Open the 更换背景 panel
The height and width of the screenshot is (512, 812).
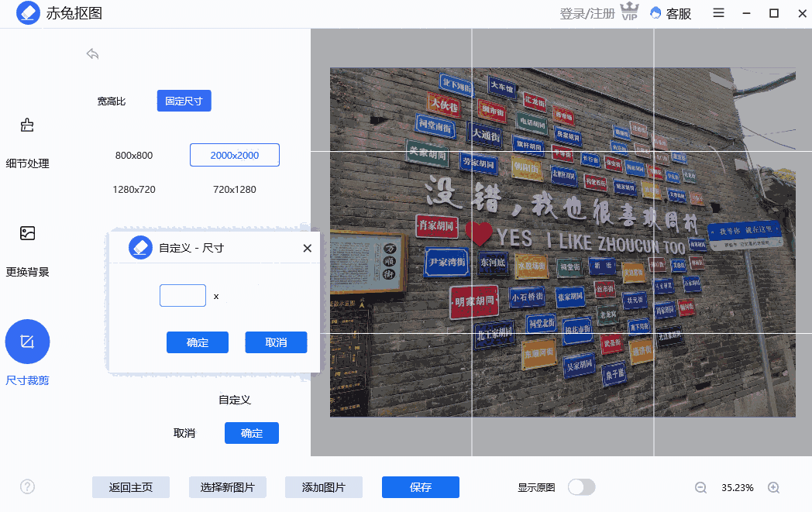click(x=27, y=248)
